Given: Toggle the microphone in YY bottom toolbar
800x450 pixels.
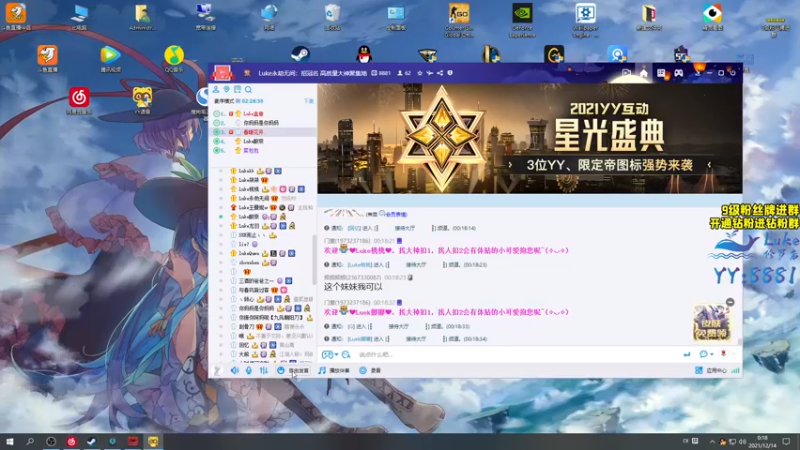Looking at the screenshot, I should click(x=248, y=370).
